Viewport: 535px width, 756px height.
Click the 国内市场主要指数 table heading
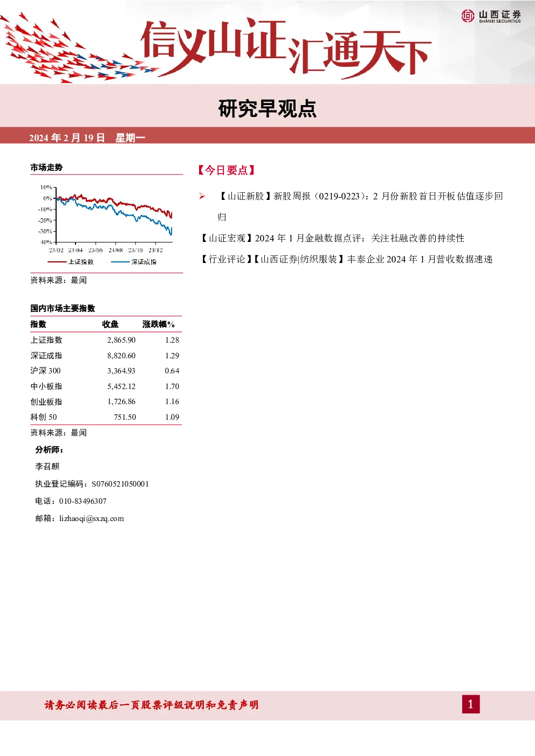pyautogui.click(x=63, y=308)
